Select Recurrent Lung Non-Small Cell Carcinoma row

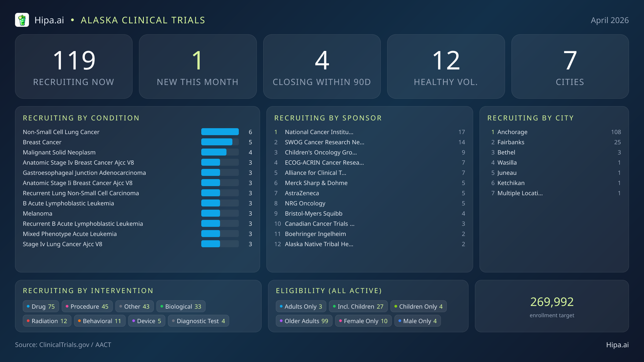137,193
